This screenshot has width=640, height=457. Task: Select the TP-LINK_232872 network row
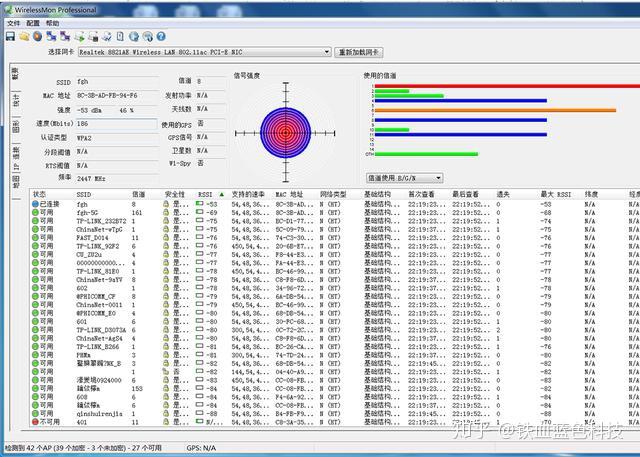tap(335, 221)
